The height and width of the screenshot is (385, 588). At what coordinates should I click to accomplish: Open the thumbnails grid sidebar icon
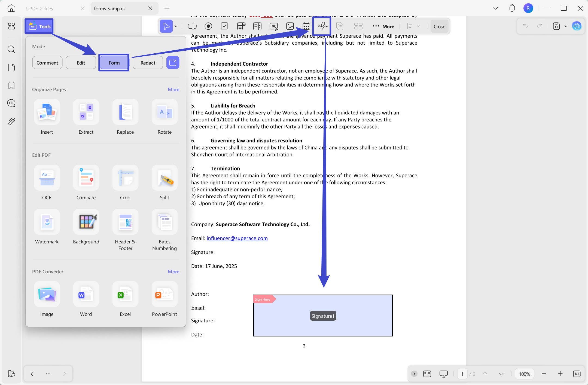click(x=11, y=26)
